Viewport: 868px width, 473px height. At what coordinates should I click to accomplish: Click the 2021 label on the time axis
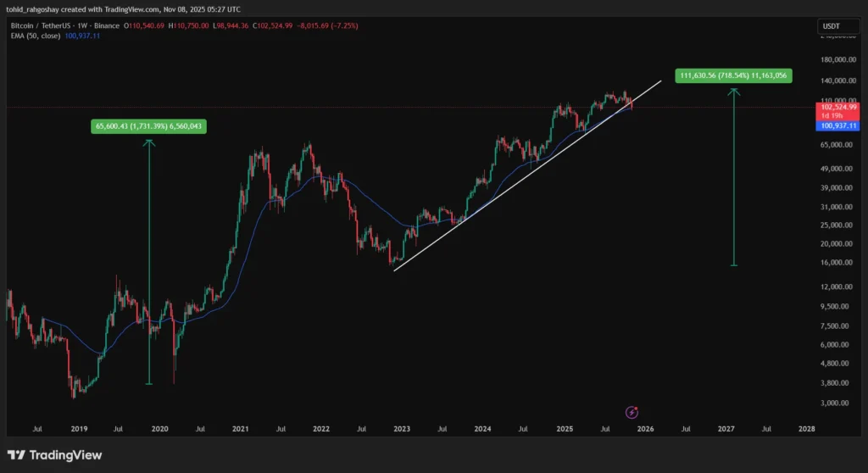[240, 429]
